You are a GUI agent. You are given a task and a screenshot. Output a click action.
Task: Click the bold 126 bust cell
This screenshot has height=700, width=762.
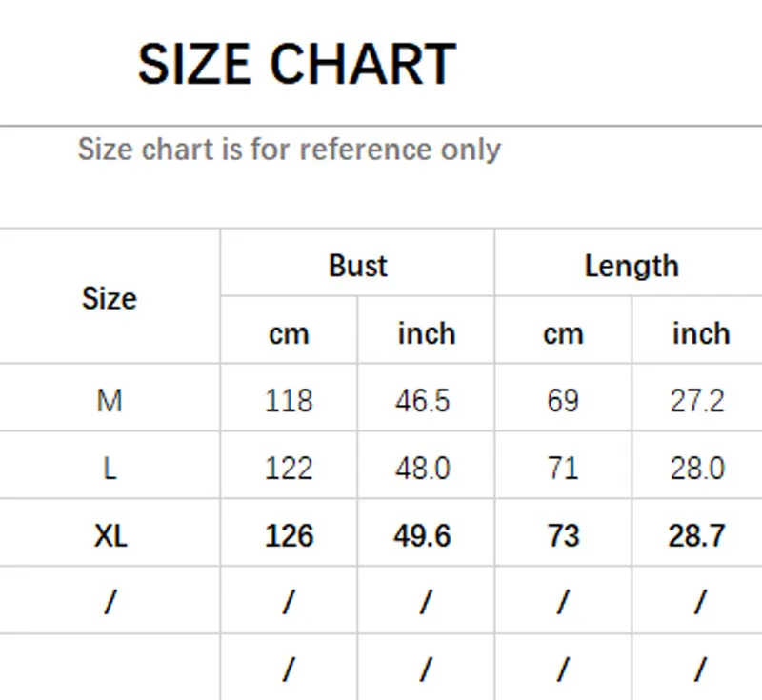click(289, 535)
